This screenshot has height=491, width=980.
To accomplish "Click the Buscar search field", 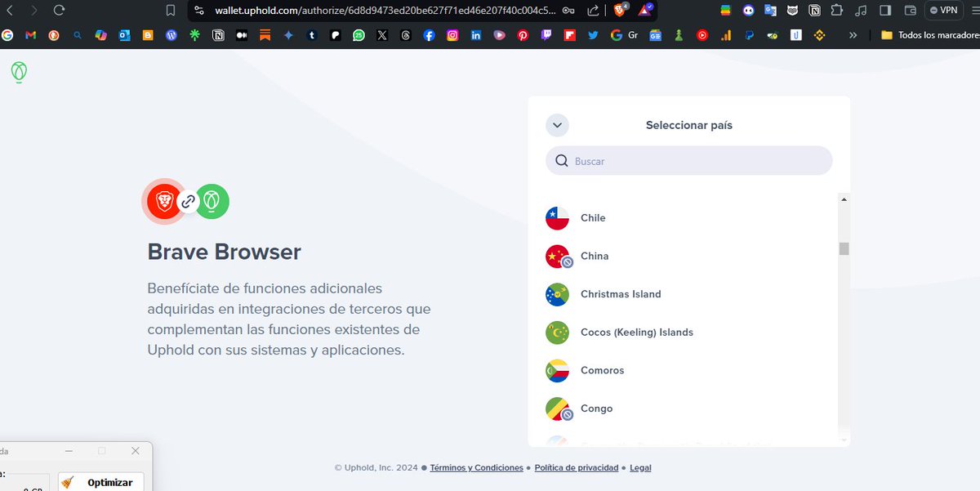I will click(x=689, y=161).
